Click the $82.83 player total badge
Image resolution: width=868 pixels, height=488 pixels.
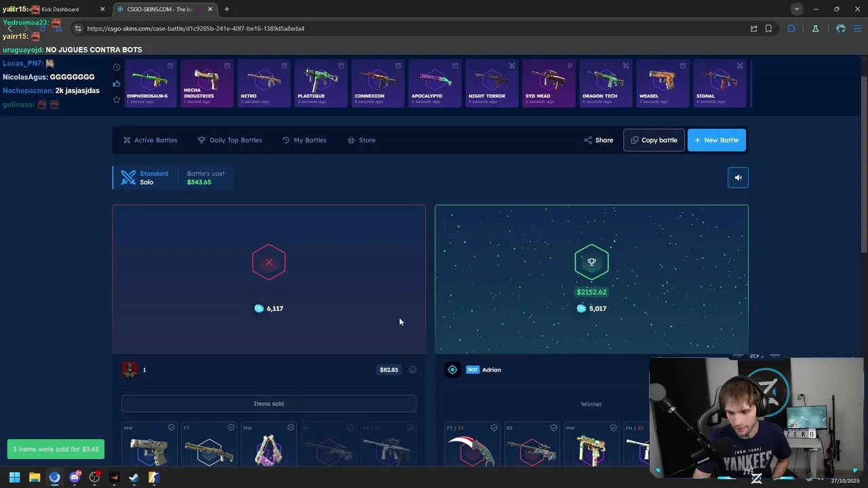point(389,370)
